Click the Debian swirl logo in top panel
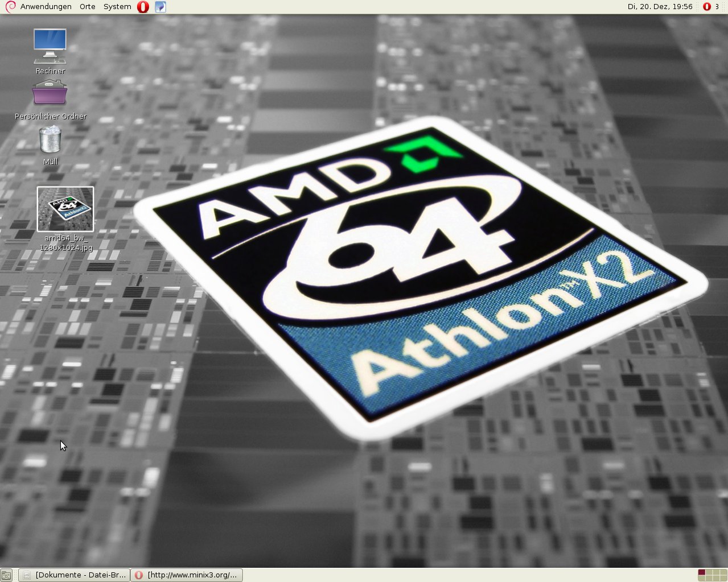Viewport: 728px width, 582px height. pos(10,7)
